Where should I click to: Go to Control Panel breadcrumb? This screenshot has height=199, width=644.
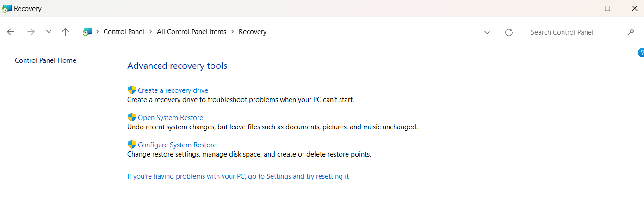124,32
